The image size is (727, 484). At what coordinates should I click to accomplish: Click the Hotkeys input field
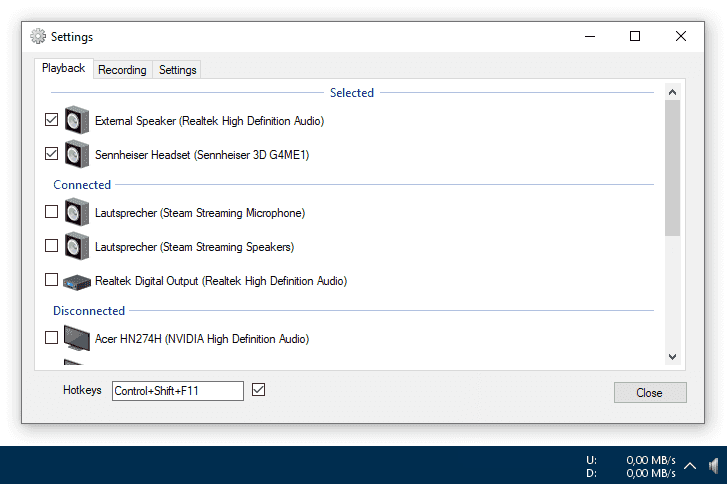(178, 391)
